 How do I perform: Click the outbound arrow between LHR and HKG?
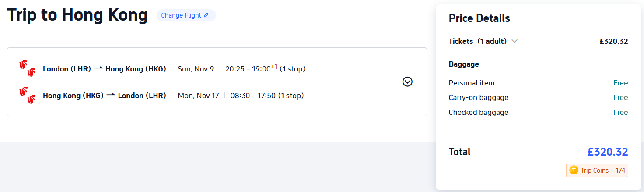[98, 68]
